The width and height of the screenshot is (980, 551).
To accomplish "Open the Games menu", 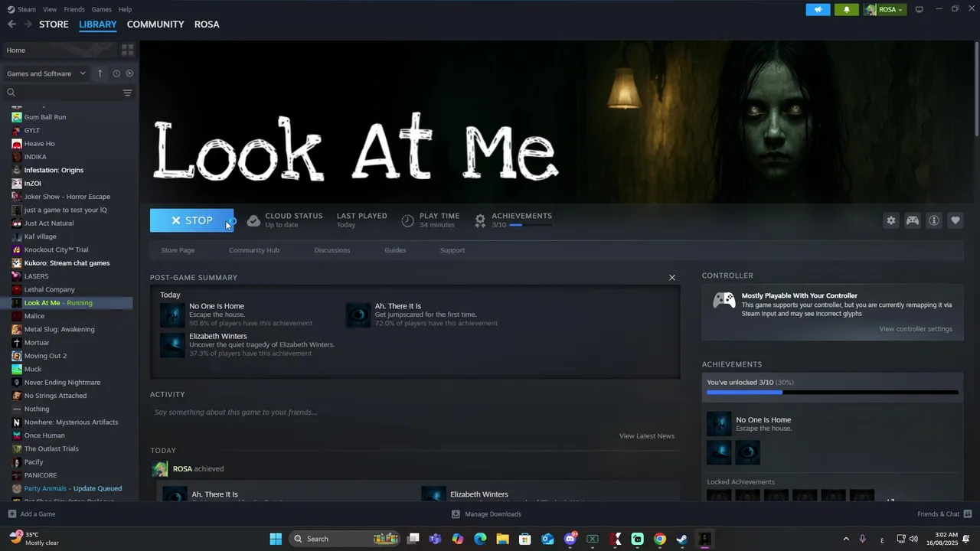I will point(101,9).
